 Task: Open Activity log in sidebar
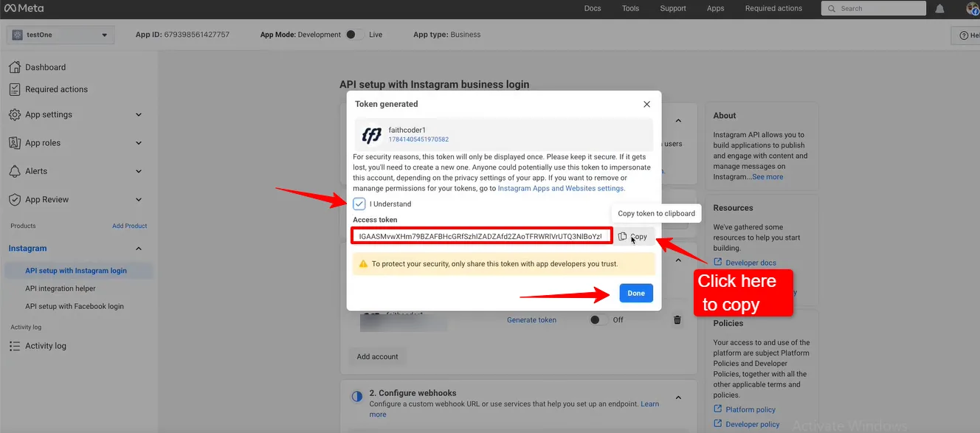tap(45, 345)
